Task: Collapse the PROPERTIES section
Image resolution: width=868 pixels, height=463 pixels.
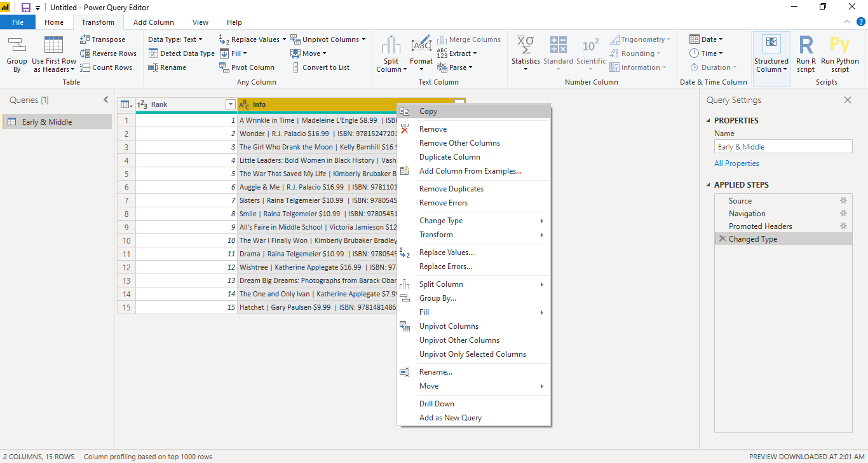Action: point(709,121)
